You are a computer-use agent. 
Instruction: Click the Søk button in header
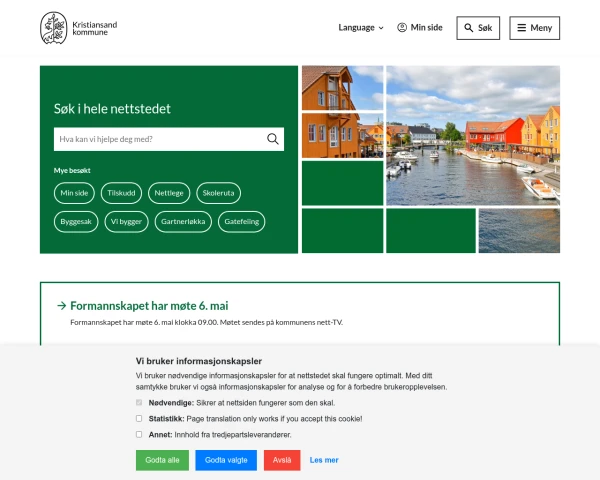(x=478, y=28)
